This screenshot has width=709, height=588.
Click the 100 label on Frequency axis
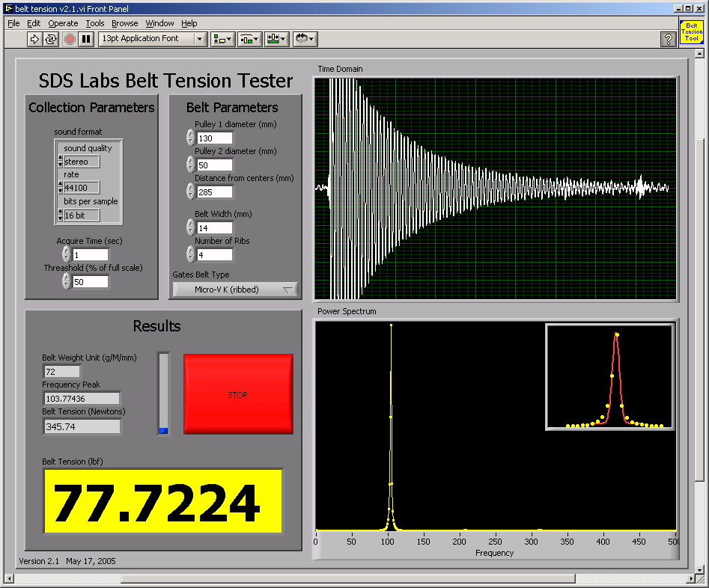(388, 542)
